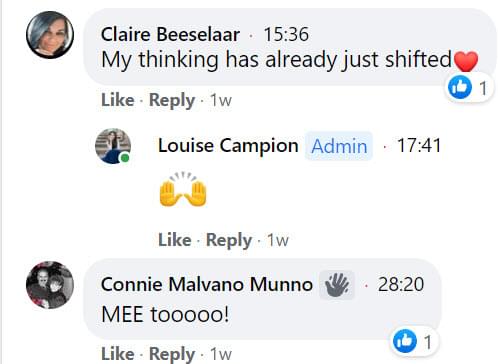Click the Admin badge next to Louise
Viewport: 498px width, 364px height.
(339, 146)
